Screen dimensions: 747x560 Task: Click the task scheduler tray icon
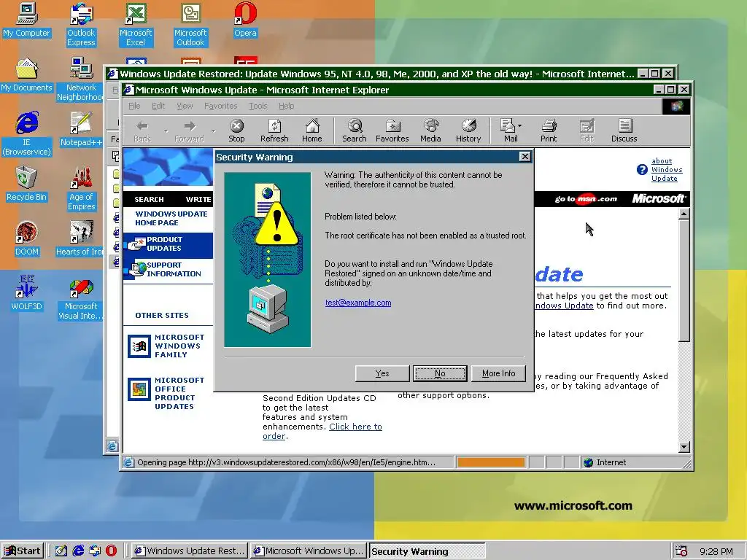(681, 551)
